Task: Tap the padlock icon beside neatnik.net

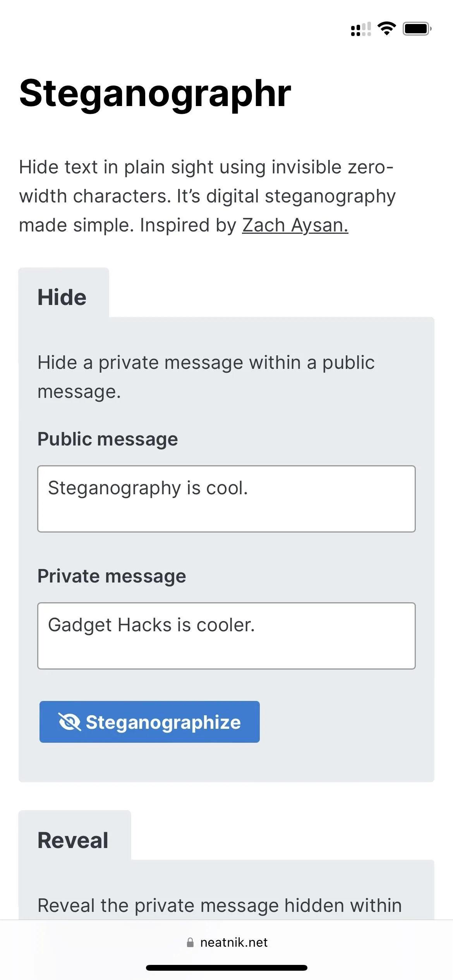Action: coord(190,942)
